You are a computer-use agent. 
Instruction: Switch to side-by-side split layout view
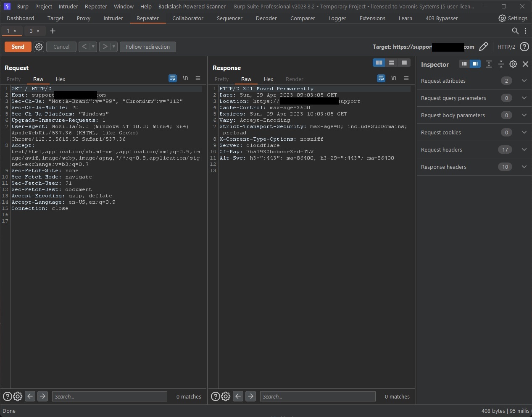(379, 63)
